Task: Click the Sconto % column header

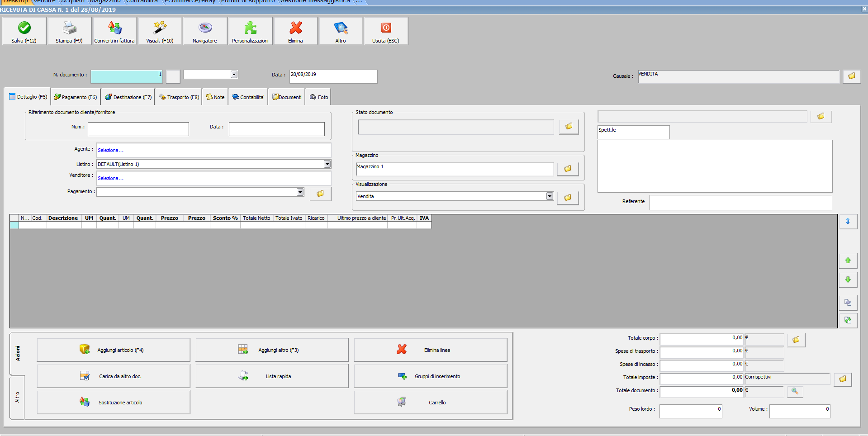Action: click(225, 218)
